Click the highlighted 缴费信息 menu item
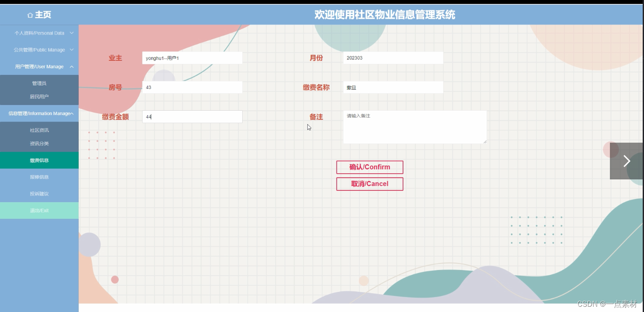The height and width of the screenshot is (312, 644). click(x=39, y=160)
